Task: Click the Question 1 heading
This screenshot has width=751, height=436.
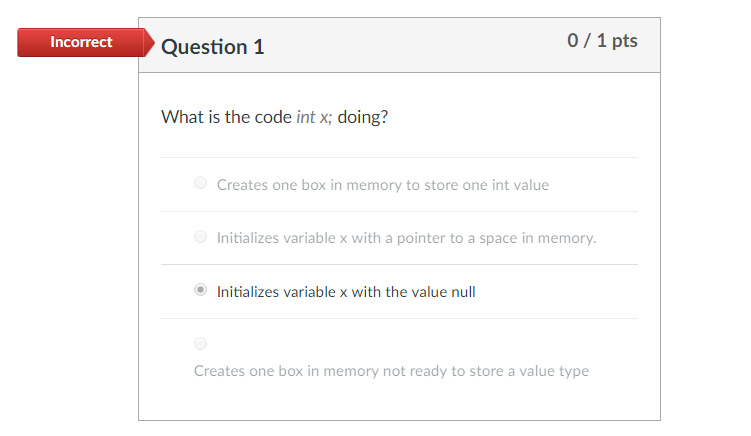Action: pyautogui.click(x=213, y=47)
